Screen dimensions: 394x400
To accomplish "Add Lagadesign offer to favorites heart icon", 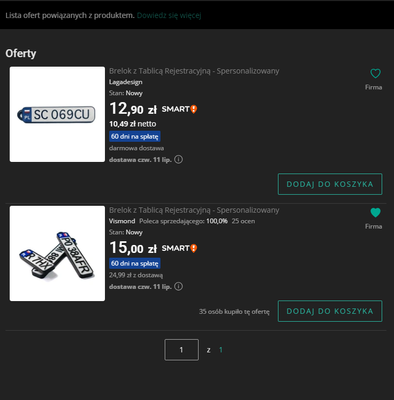I will 375,73.
